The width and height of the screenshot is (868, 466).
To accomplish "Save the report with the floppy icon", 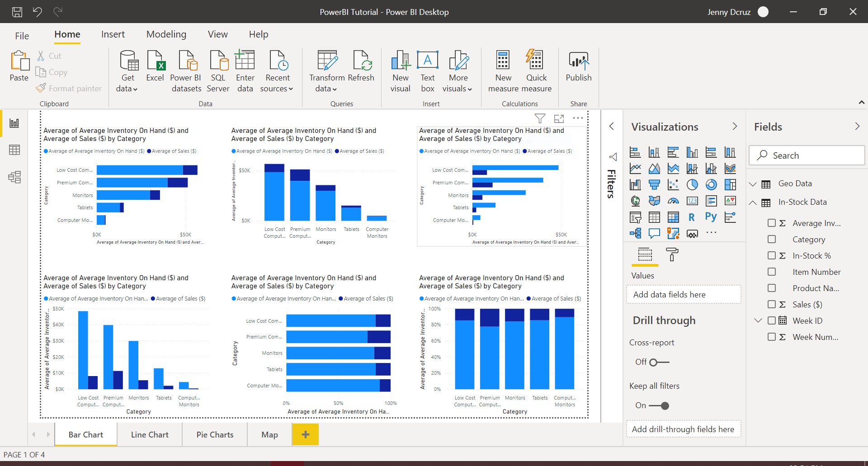I will (17, 12).
